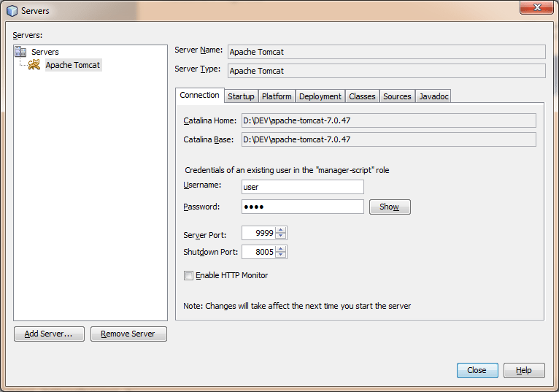Click the Remove Server button
The height and width of the screenshot is (392, 559).
[128, 334]
